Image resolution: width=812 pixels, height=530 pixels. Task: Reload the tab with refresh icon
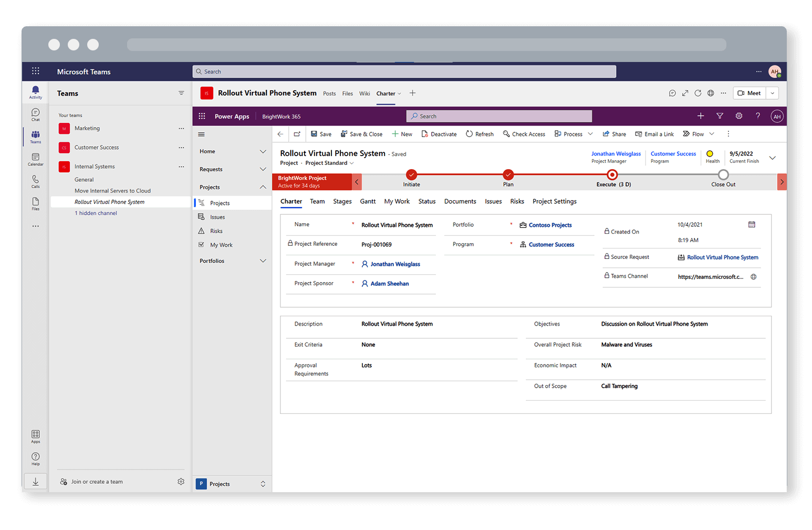(698, 93)
